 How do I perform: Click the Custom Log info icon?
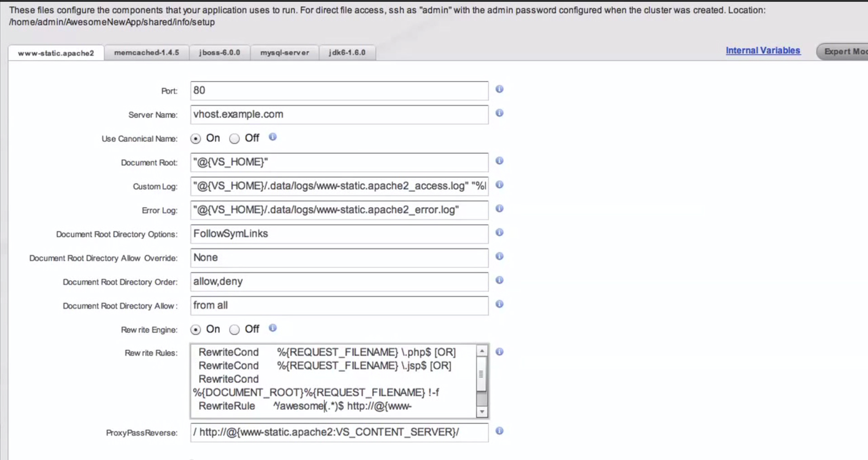tap(499, 185)
